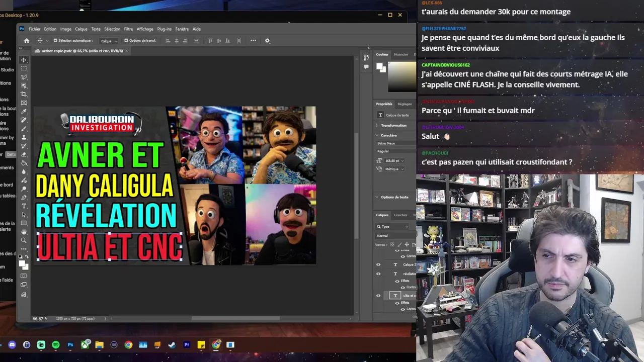Hide the ultia et cnc layer
The width and height of the screenshot is (644, 362).
pos(378,296)
